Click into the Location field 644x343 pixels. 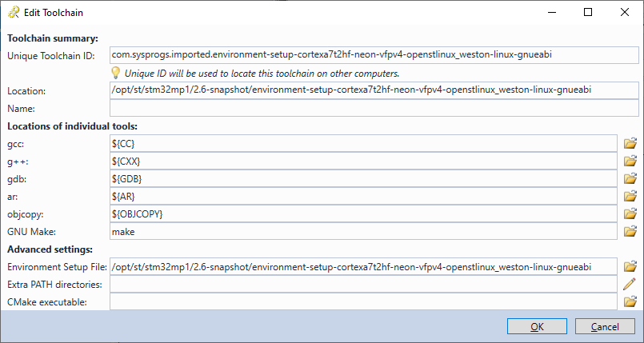[x=374, y=90]
